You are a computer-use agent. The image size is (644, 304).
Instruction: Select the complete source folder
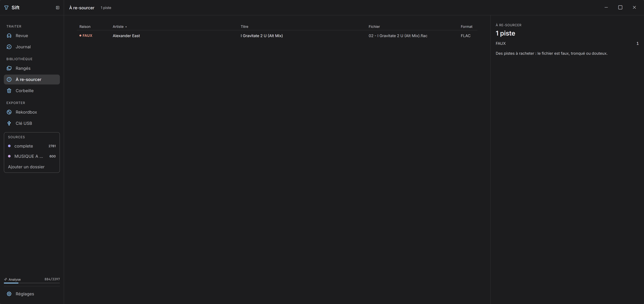[x=32, y=146]
